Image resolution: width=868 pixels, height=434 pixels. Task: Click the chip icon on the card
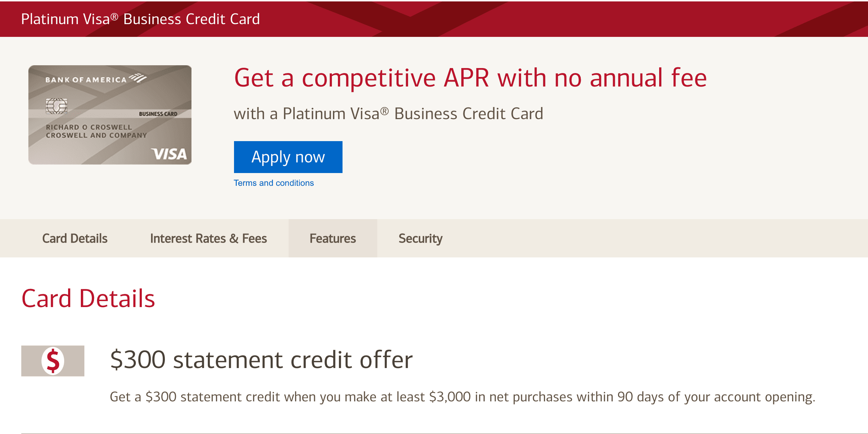pyautogui.click(x=56, y=106)
